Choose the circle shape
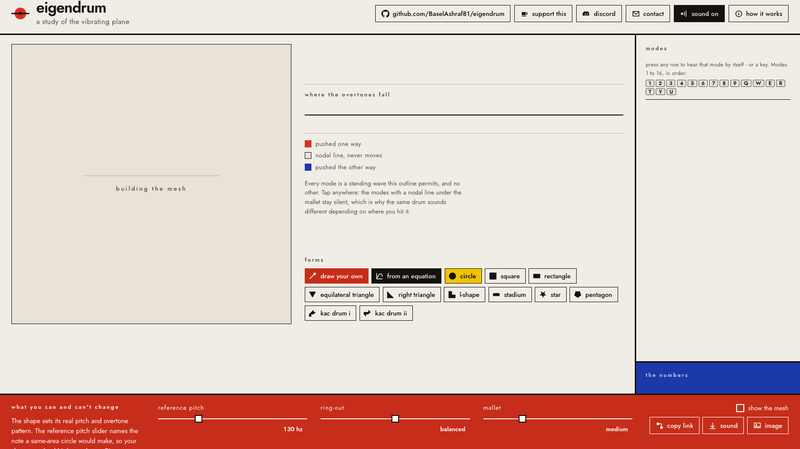The width and height of the screenshot is (800, 449). tap(463, 276)
